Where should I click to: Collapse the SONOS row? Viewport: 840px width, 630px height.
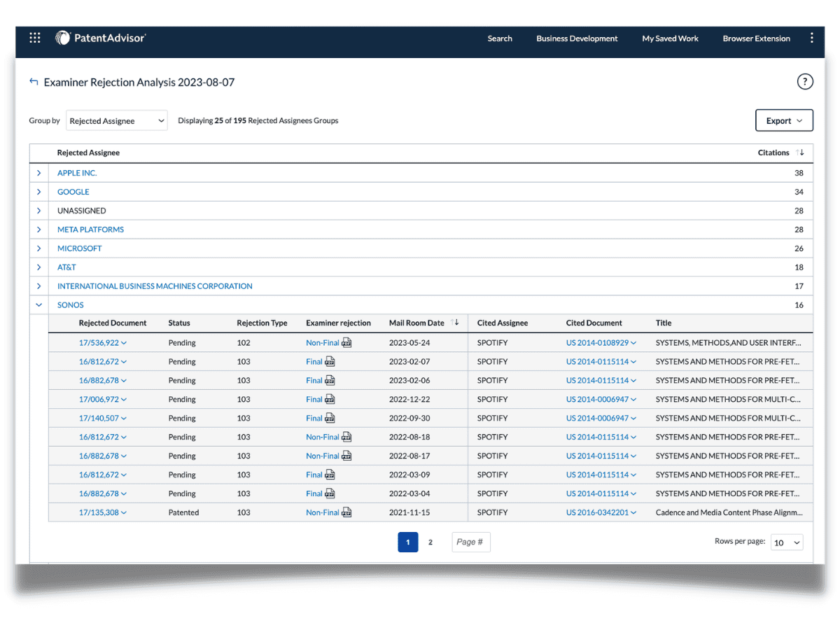click(39, 305)
